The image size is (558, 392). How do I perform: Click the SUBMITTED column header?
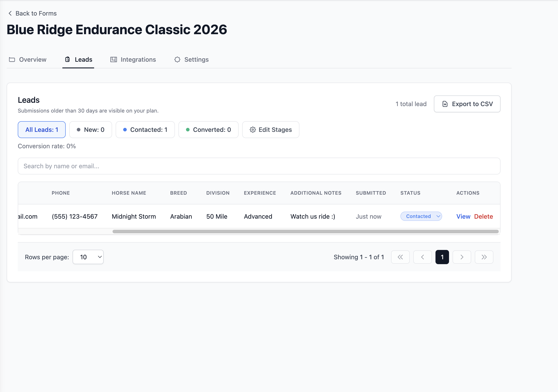[371, 193]
